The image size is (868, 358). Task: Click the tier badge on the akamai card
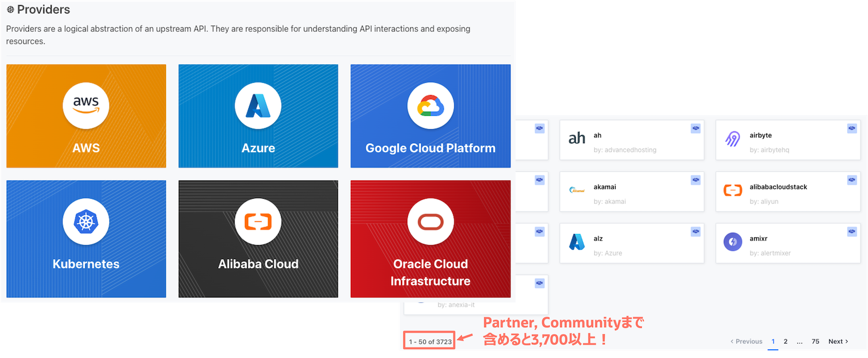pos(696,180)
